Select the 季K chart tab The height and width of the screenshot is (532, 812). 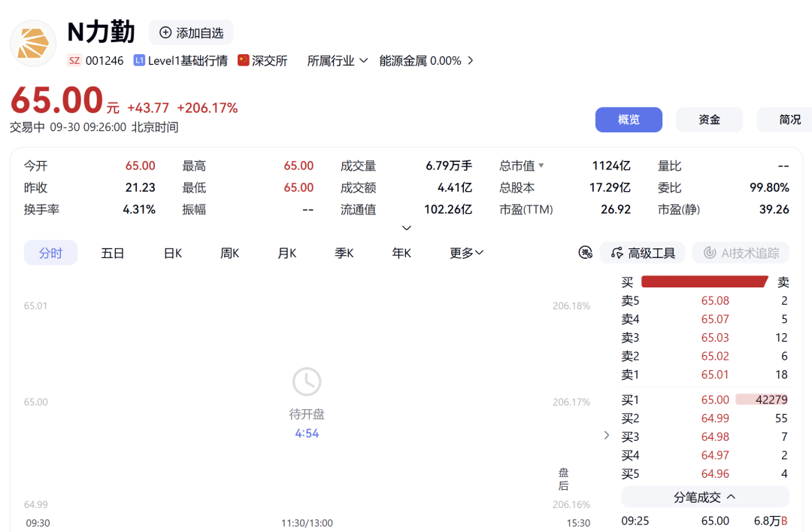(344, 253)
